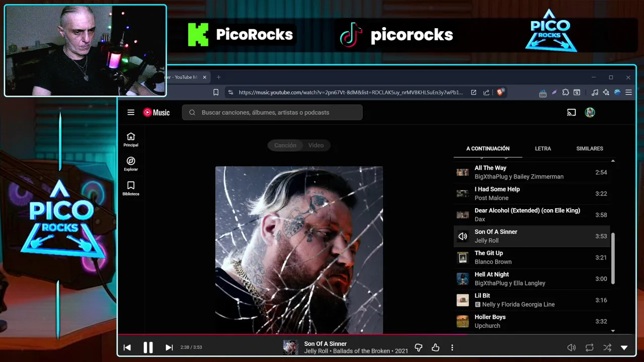Image resolution: width=644 pixels, height=362 pixels.
Task: Click queue scroll up arrow
Action: pyautogui.click(x=613, y=161)
